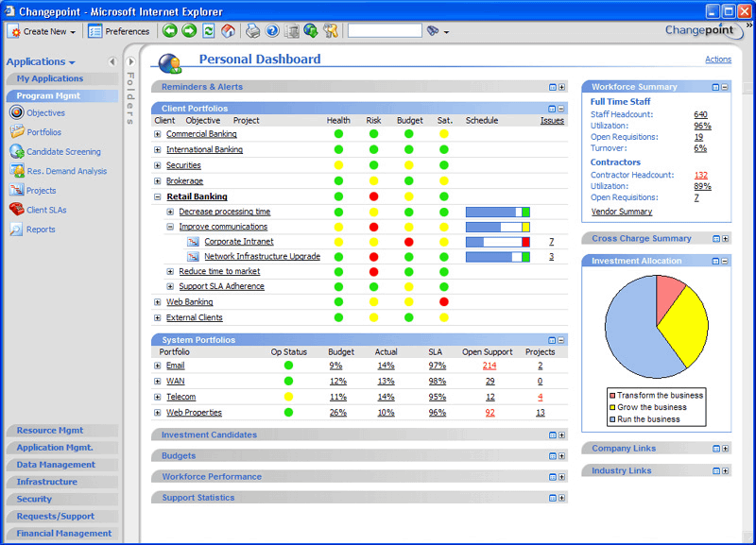This screenshot has height=545, width=756.
Task: Open the Application Mgmt. section
Action: tap(61, 448)
